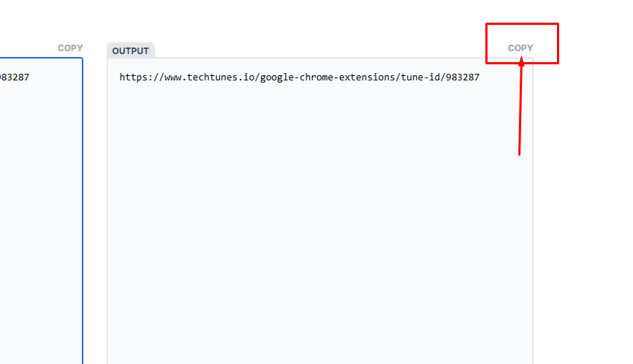633x364 pixels.
Task: Click the red arrow's arrowhead
Action: click(522, 64)
